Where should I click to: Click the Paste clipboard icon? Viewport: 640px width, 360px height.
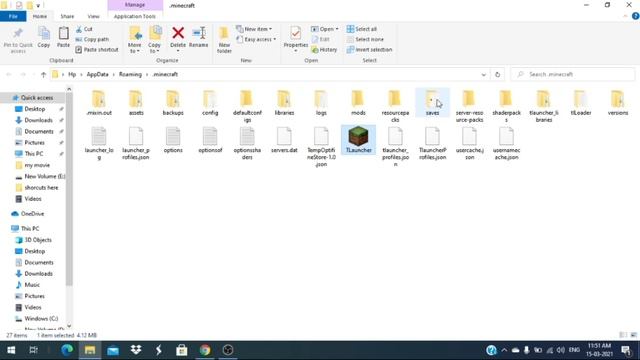coord(63,33)
